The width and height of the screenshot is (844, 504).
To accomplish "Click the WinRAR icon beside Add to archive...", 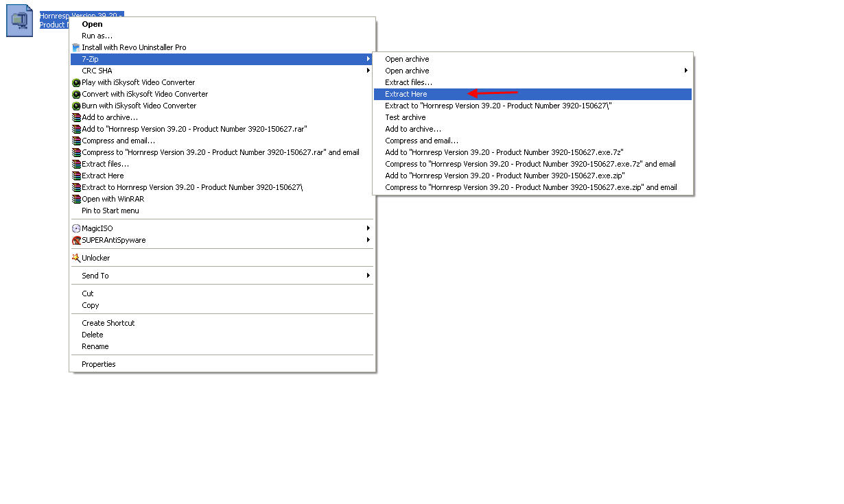I will 76,117.
